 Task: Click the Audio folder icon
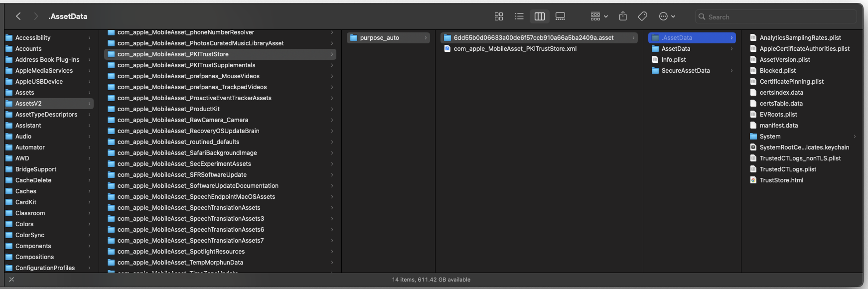9,137
